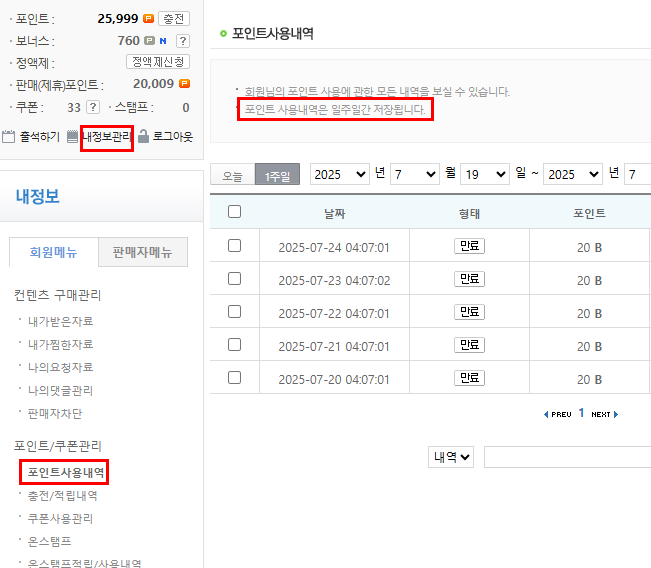Open the 내역 search type dropdown
This screenshot has width=651, height=568.
pyautogui.click(x=451, y=457)
